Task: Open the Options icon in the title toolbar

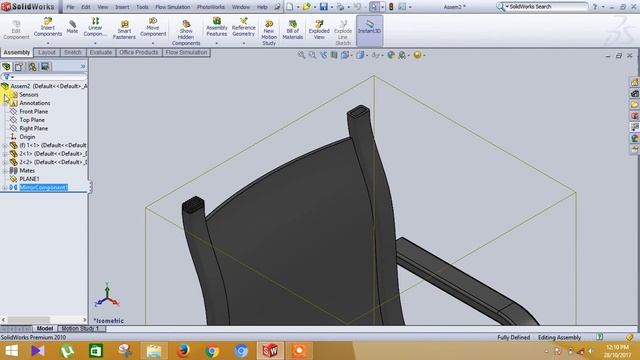Action: point(402,7)
